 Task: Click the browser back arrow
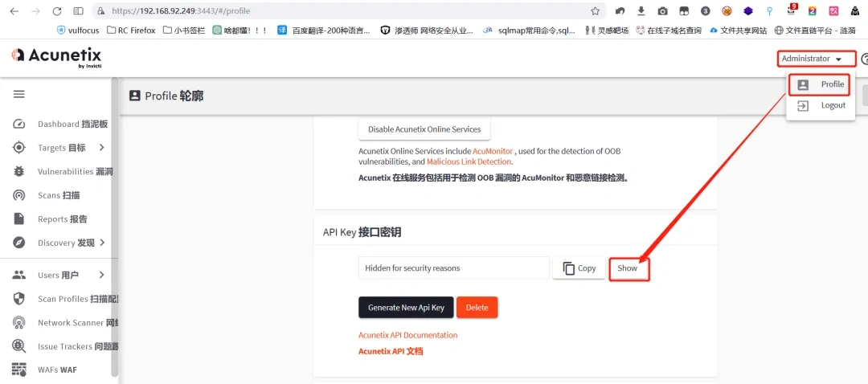tap(14, 11)
